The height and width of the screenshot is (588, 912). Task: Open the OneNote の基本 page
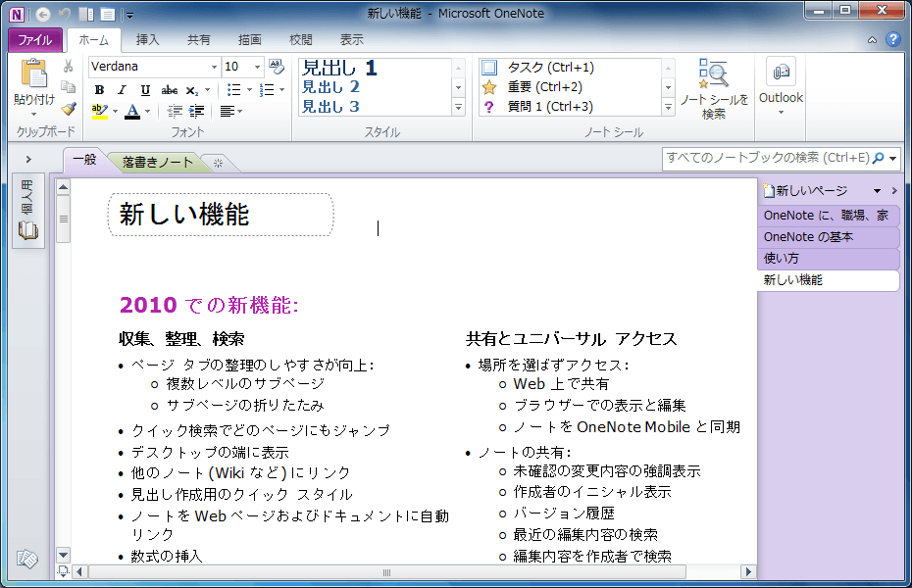[829, 237]
